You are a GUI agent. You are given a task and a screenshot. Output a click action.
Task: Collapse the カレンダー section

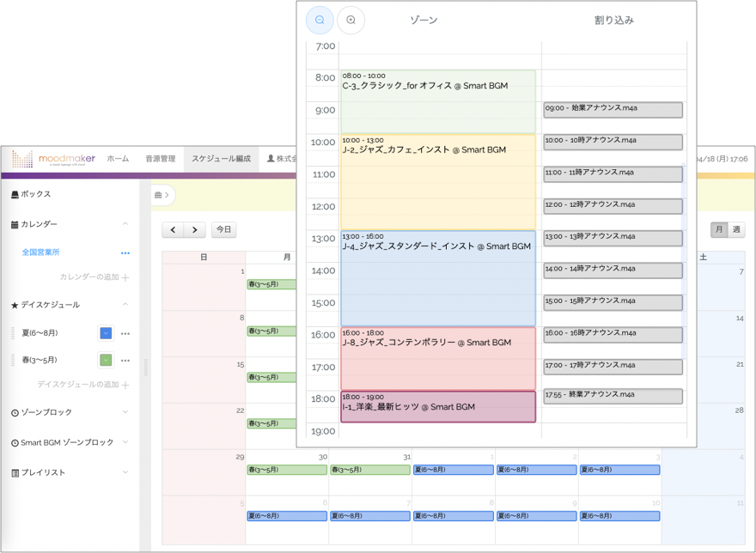[x=125, y=224]
